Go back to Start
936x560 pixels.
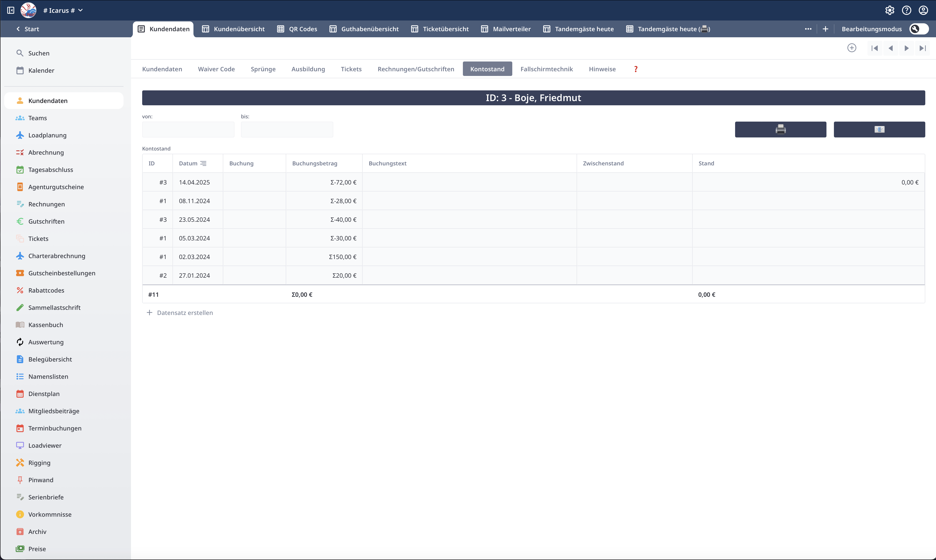28,29
